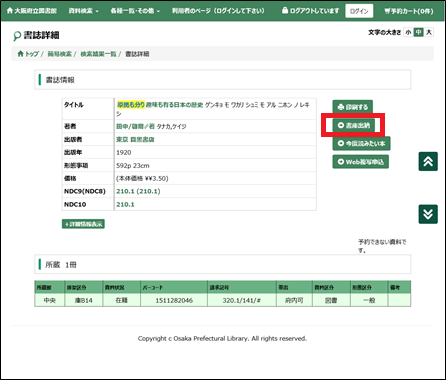Set font size to 中
Screen dimensions: 446x380
(x=418, y=32)
